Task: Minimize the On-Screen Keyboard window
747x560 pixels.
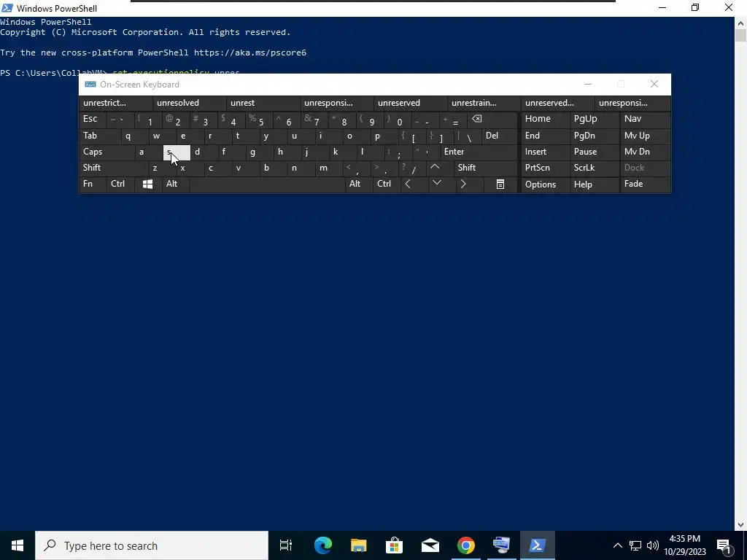Action: pos(588,85)
